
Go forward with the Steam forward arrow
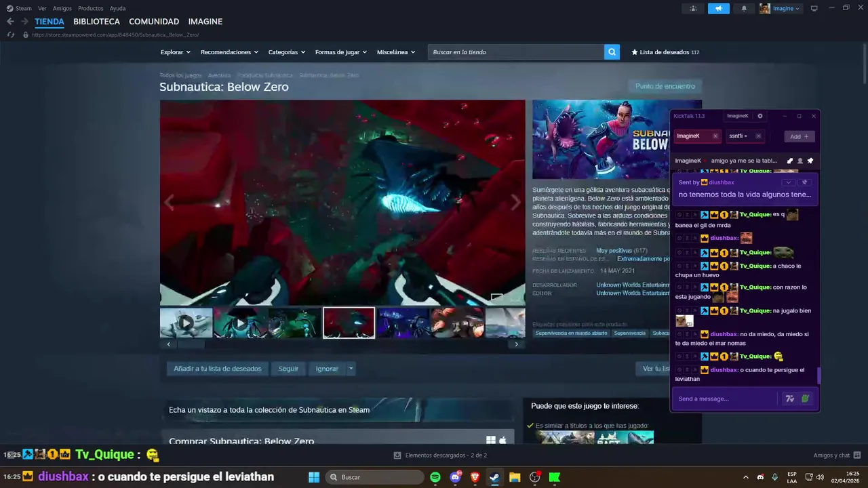[24, 22]
